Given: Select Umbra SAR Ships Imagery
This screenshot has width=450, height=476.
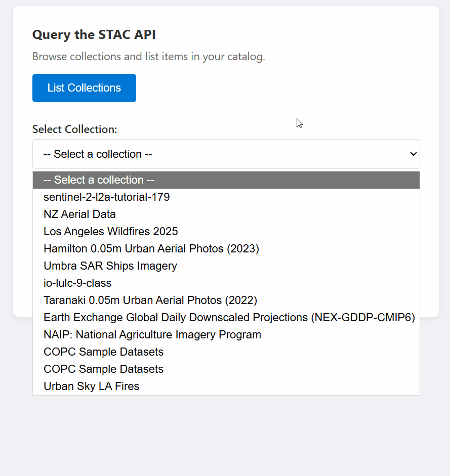Looking at the screenshot, I should click(x=110, y=266).
